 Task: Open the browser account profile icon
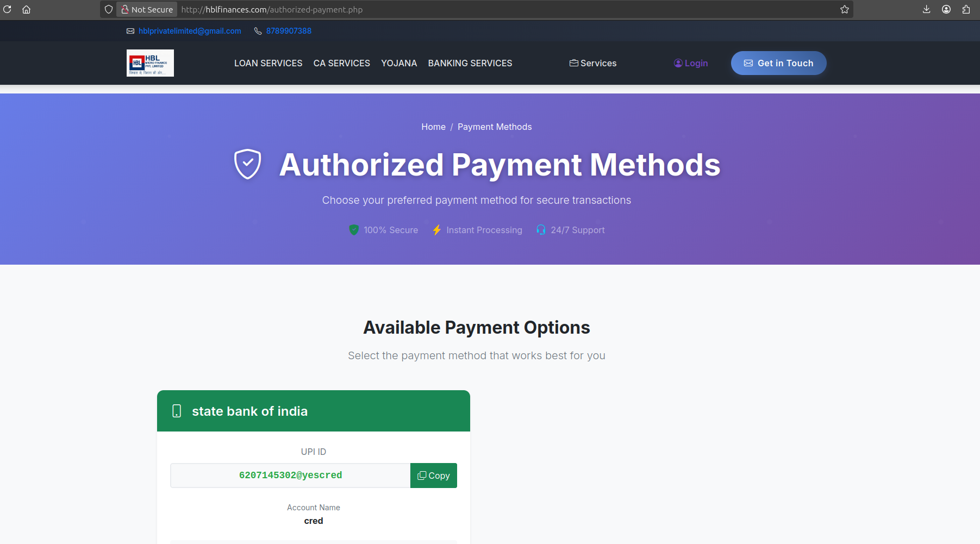946,9
